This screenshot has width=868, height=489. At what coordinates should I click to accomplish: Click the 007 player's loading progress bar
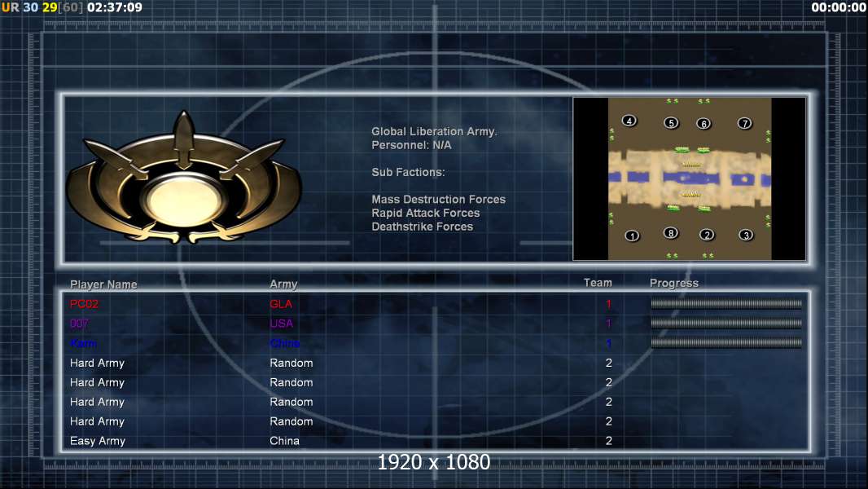click(726, 324)
